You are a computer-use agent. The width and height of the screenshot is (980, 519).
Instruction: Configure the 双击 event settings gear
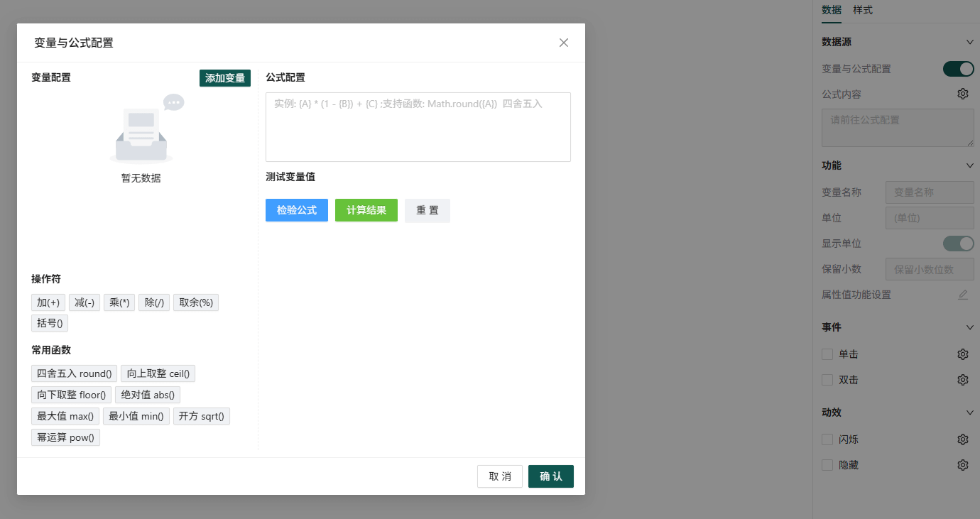[x=962, y=379]
